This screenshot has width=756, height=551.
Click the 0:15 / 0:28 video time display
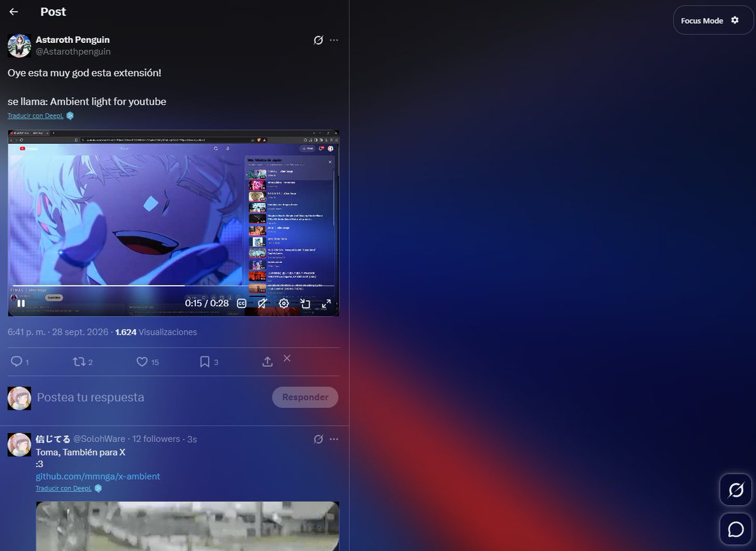[207, 303]
